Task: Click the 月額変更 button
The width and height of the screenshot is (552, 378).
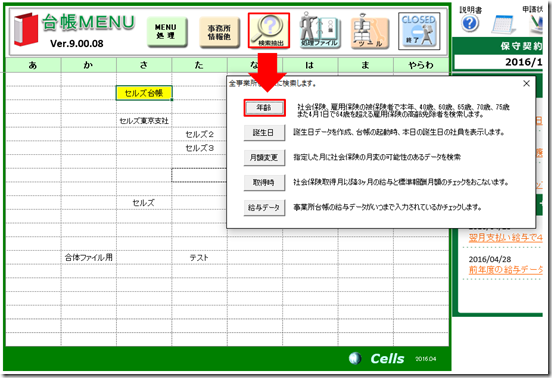Action: [264, 157]
